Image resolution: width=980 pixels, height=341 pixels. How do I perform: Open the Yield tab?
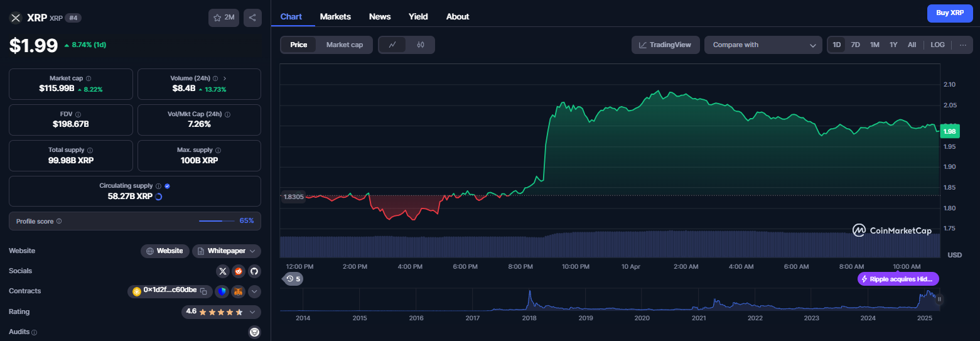(x=418, y=16)
